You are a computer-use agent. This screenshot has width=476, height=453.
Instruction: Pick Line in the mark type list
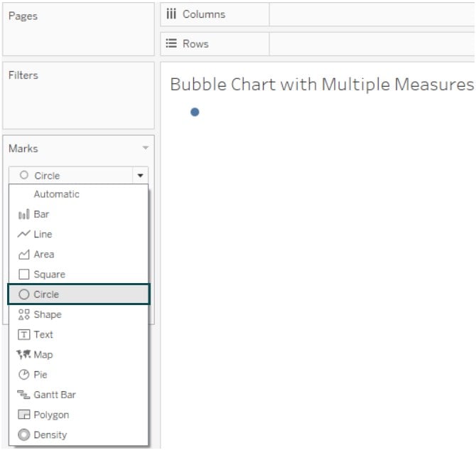[79, 234]
